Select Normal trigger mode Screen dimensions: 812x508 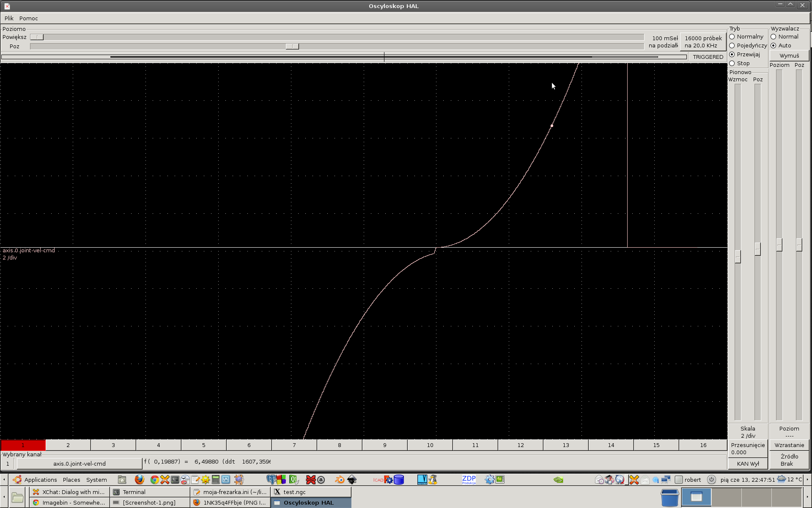pyautogui.click(x=785, y=37)
